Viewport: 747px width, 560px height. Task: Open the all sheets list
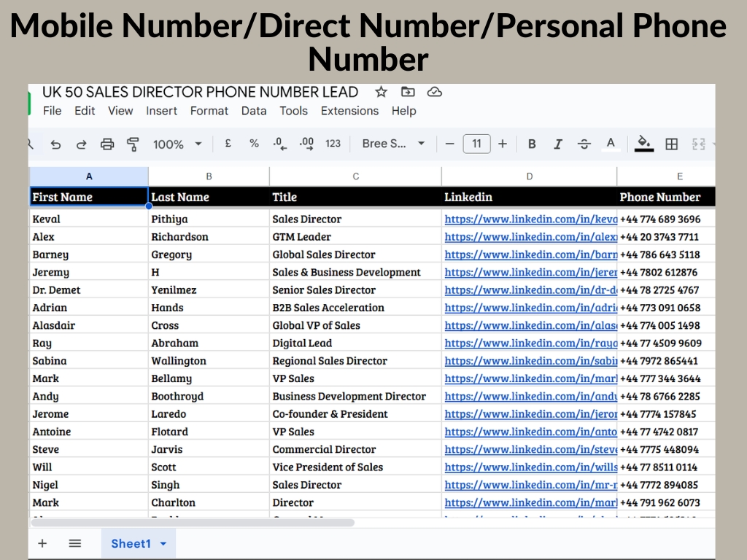75,543
